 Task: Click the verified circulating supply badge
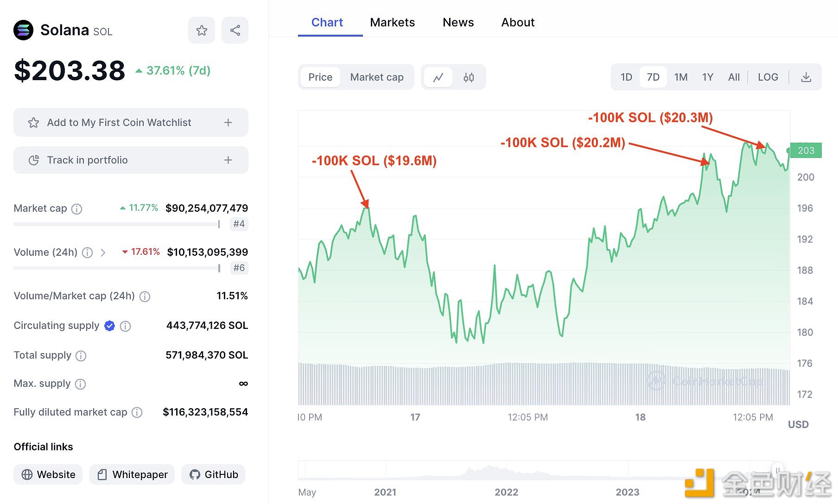tap(109, 326)
